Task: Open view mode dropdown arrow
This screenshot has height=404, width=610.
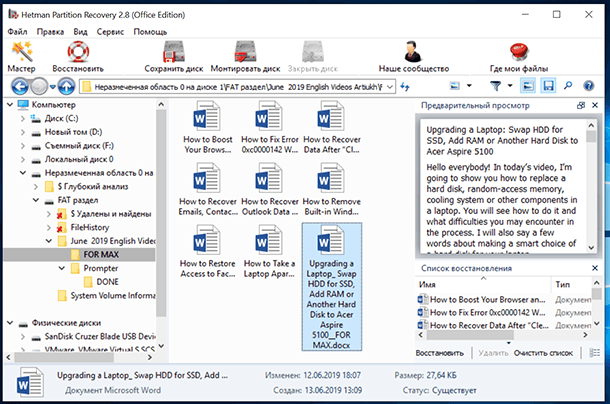Action: pyautogui.click(x=469, y=86)
